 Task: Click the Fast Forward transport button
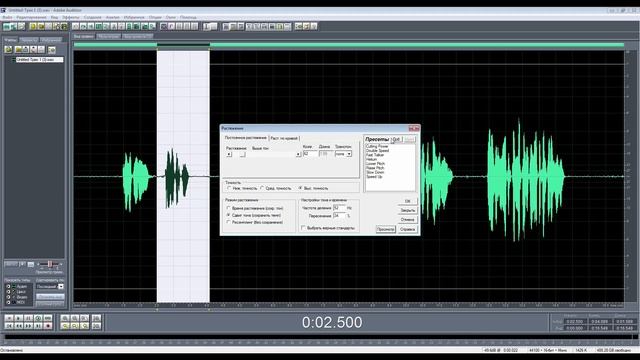28,326
